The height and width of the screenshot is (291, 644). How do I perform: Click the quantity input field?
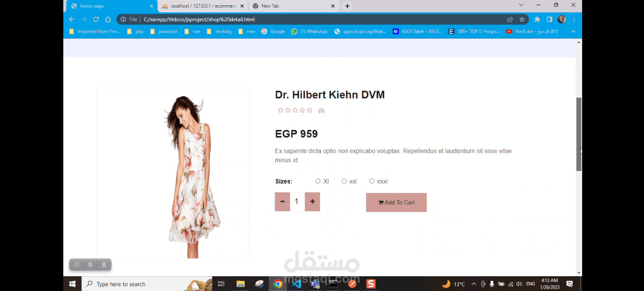point(297,202)
